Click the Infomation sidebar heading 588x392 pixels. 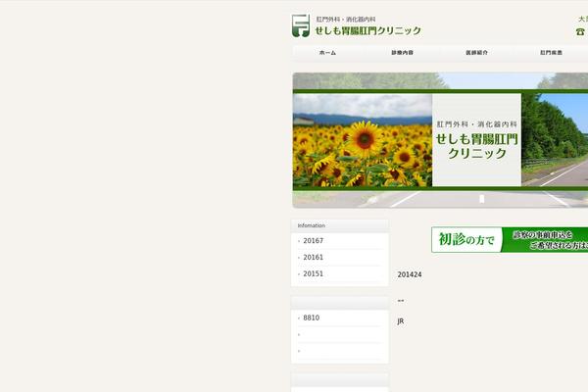point(312,225)
